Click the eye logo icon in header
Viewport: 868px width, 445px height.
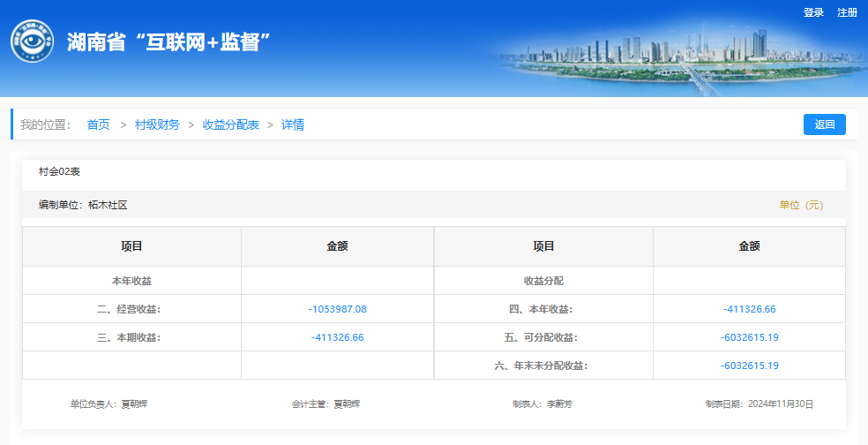pos(32,41)
